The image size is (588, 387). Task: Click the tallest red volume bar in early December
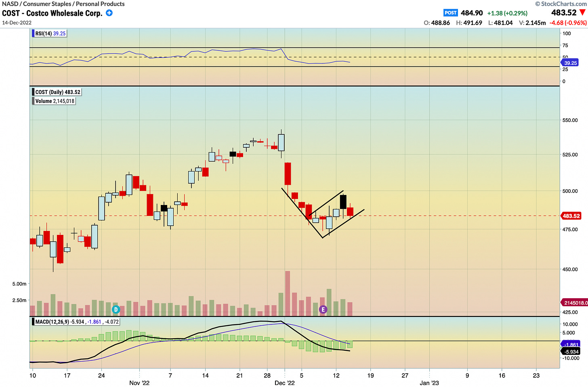point(288,293)
